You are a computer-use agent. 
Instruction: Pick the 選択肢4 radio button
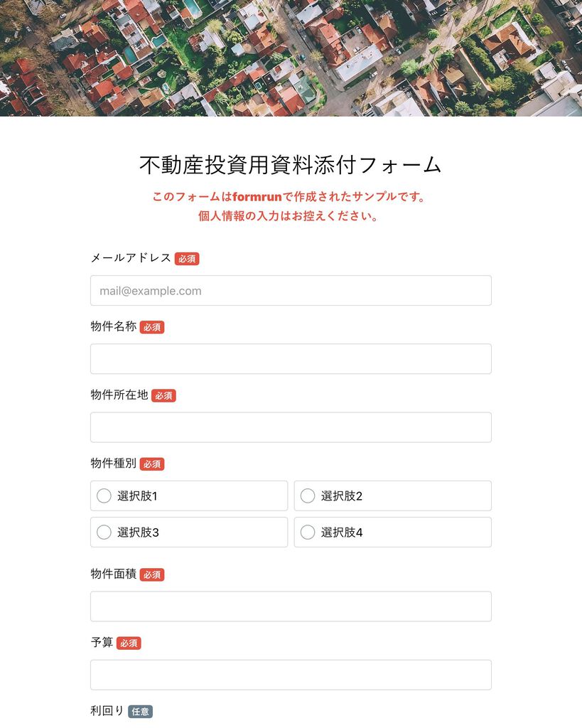308,532
